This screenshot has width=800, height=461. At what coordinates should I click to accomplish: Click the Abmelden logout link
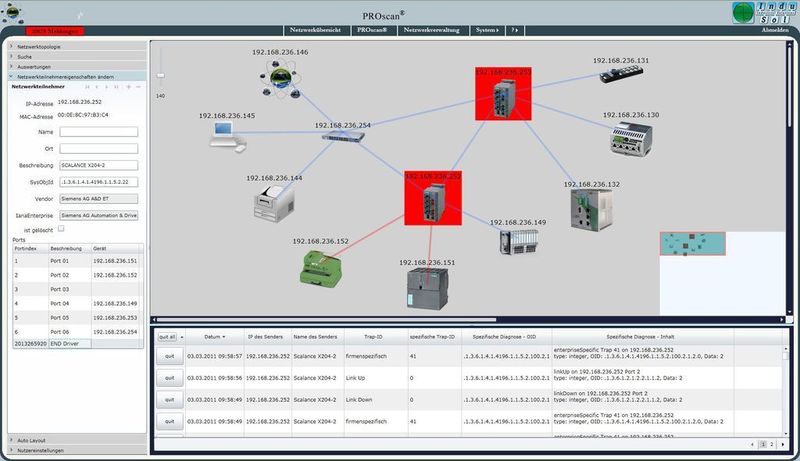774,30
